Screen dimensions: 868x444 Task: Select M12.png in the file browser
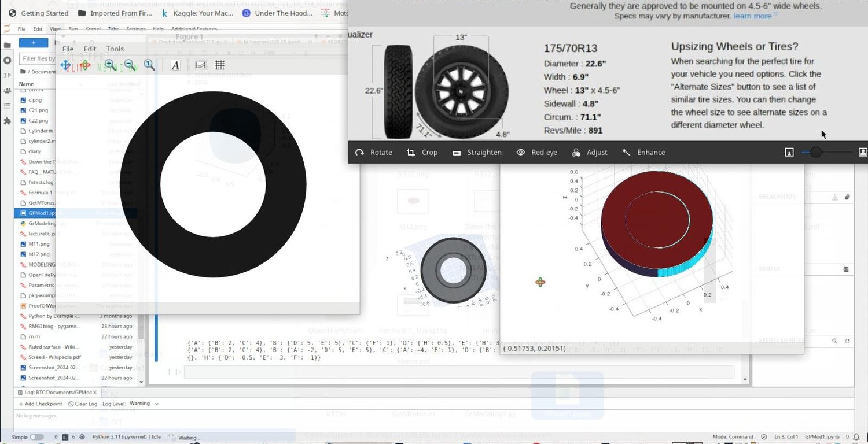pyautogui.click(x=39, y=254)
